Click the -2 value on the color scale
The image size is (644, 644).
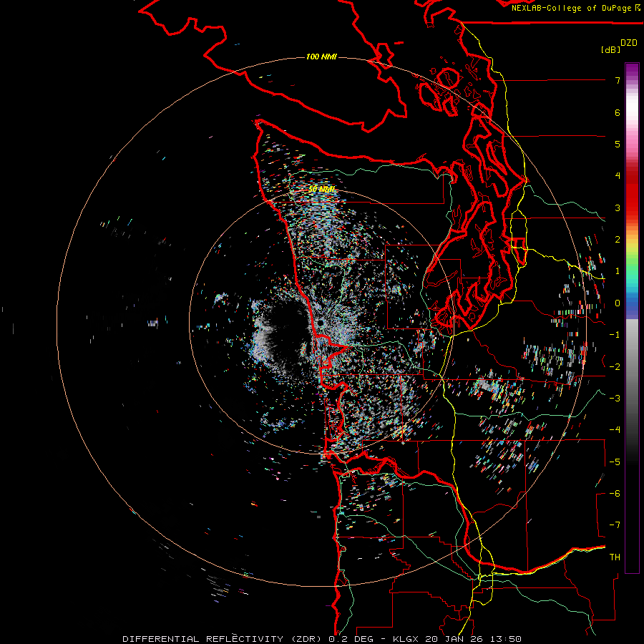pos(615,367)
